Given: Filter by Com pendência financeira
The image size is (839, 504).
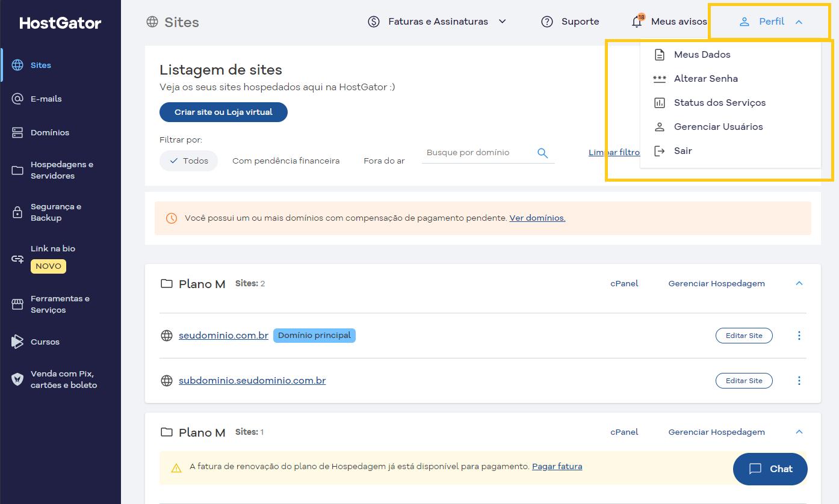Looking at the screenshot, I should [286, 161].
